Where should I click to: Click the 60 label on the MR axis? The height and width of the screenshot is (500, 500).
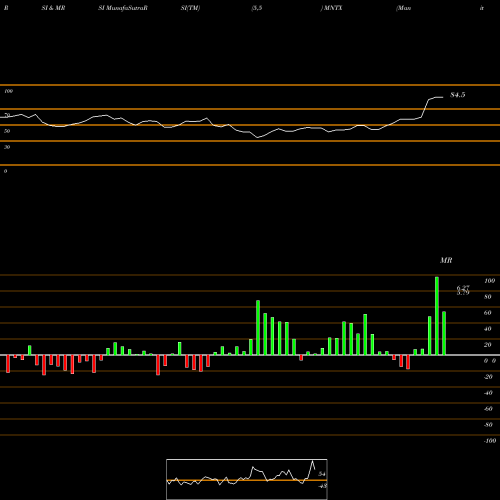click(x=488, y=313)
